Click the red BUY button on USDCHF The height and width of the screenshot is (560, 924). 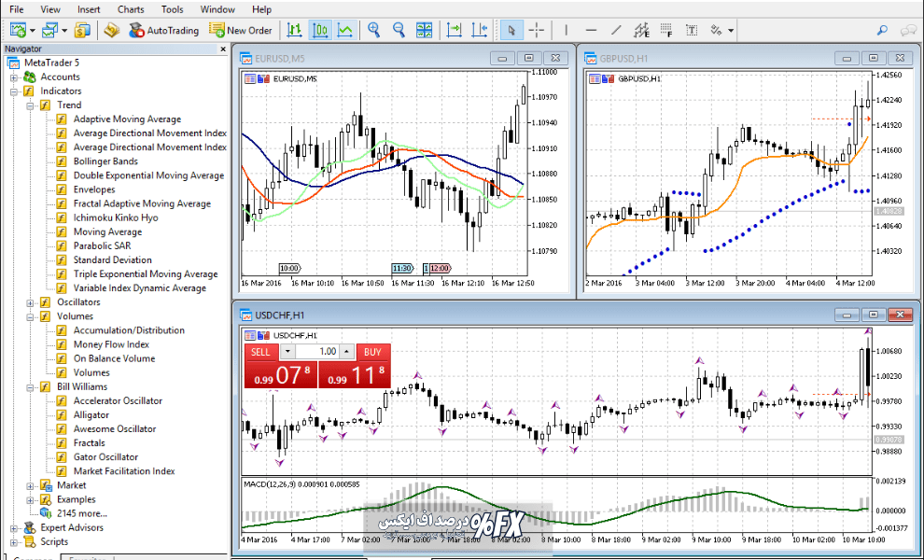[x=372, y=352]
